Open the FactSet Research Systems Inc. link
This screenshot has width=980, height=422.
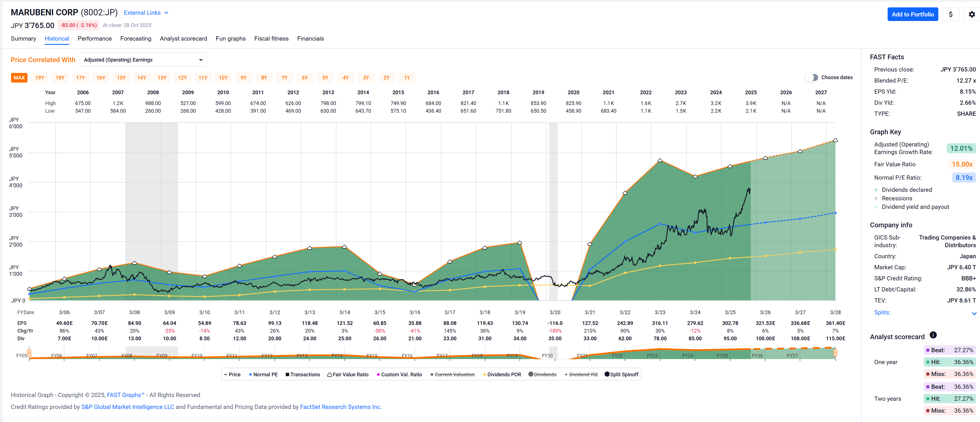(x=340, y=407)
